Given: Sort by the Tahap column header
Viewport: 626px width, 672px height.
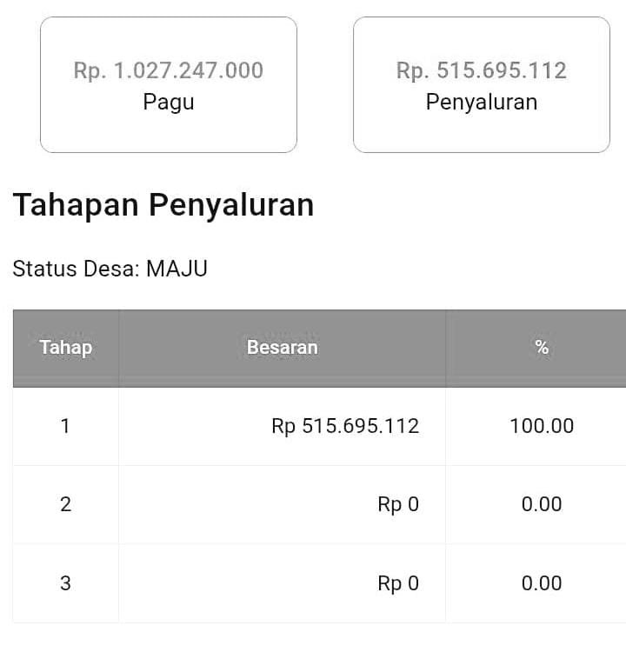Looking at the screenshot, I should pos(66,348).
